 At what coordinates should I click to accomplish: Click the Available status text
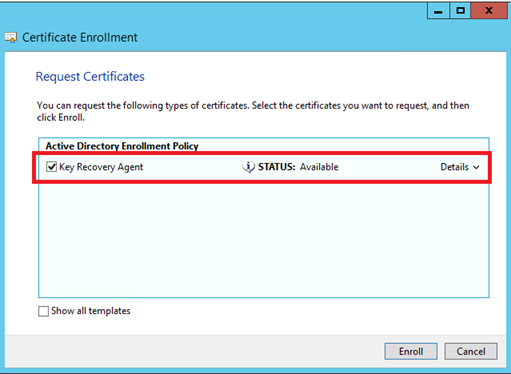pyautogui.click(x=319, y=167)
